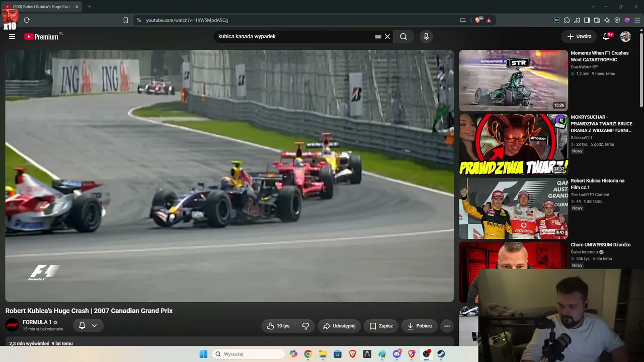The image size is (644, 362).
Task: Open File Explorer from the taskbar
Action: pos(323,354)
